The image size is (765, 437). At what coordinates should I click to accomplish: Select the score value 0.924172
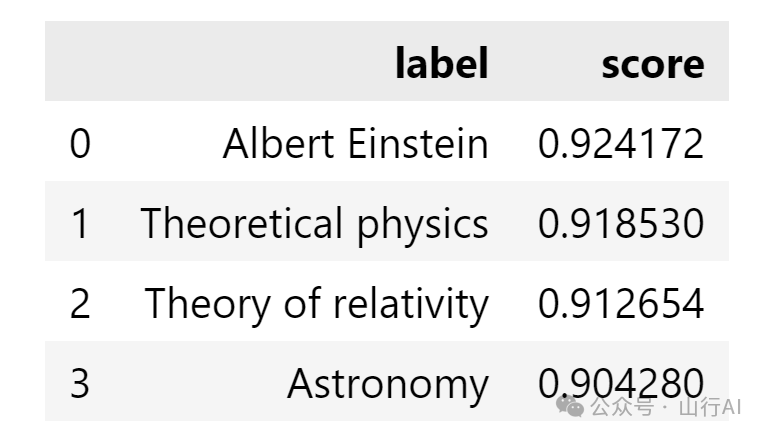tap(620, 144)
